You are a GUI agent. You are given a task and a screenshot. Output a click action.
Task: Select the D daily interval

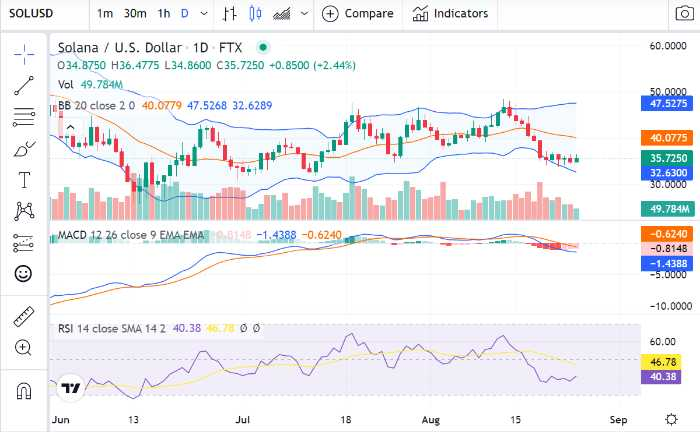184,14
